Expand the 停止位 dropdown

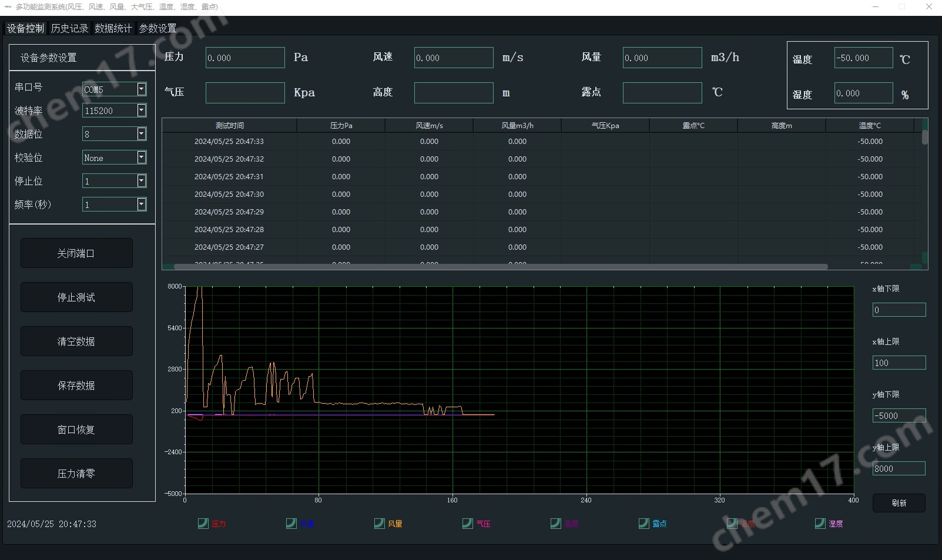(141, 181)
